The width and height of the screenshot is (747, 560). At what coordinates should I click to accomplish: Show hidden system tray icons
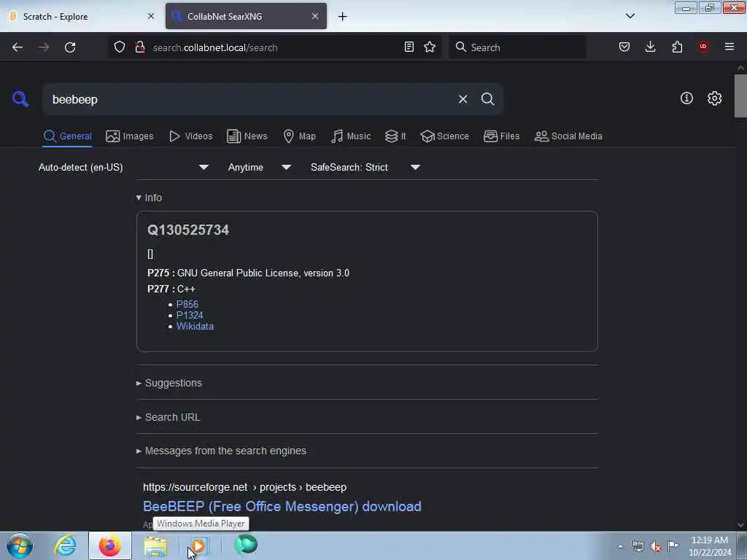click(x=620, y=547)
